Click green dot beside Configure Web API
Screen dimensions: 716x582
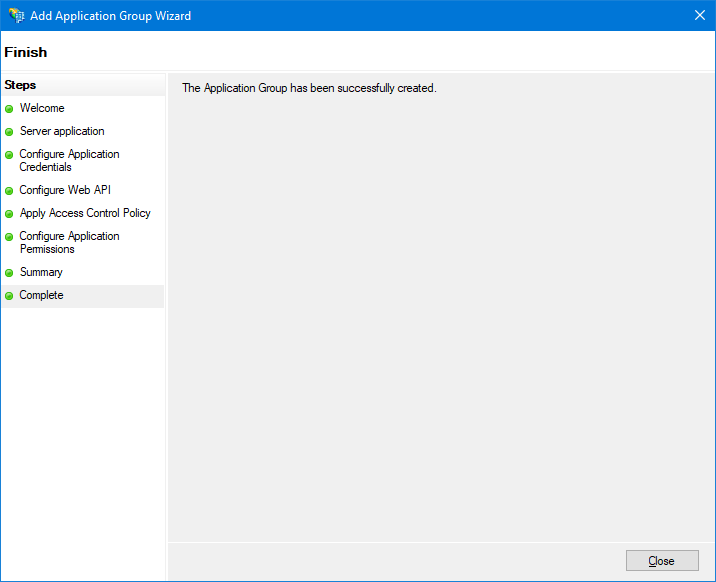click(9, 191)
